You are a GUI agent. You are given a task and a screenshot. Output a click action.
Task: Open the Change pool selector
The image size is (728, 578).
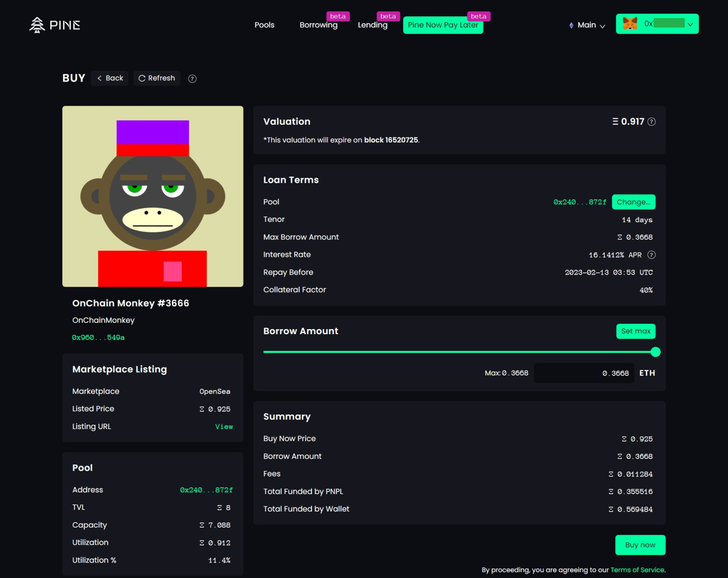click(633, 202)
